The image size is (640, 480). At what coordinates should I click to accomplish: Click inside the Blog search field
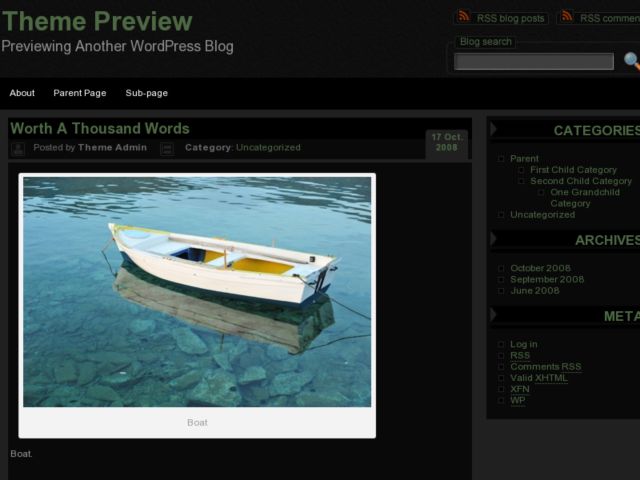point(534,62)
